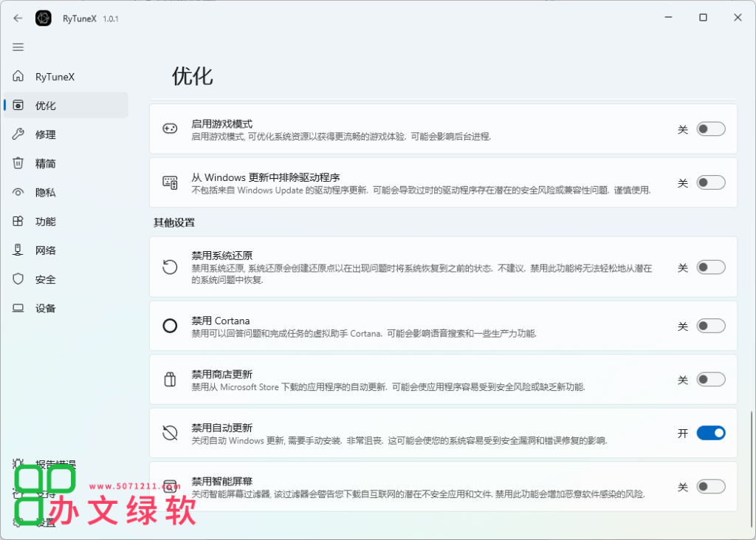Select 优化 in the sidebar
The height and width of the screenshot is (540, 756).
pos(46,106)
